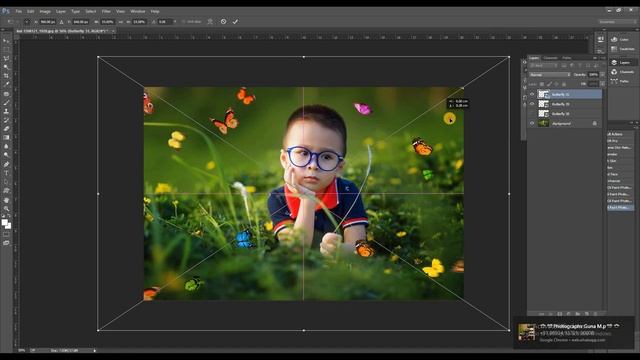This screenshot has width=640, height=360.
Task: Open the Filter menu
Action: 106,11
